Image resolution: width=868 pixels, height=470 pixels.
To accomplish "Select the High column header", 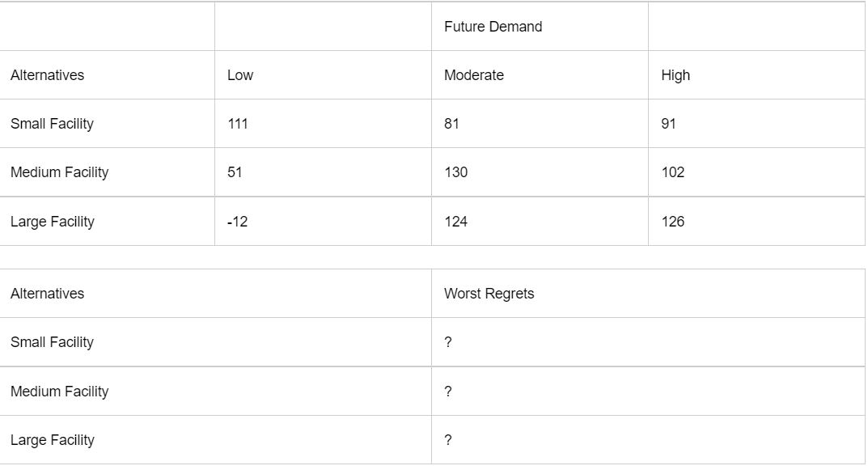I will [x=675, y=75].
